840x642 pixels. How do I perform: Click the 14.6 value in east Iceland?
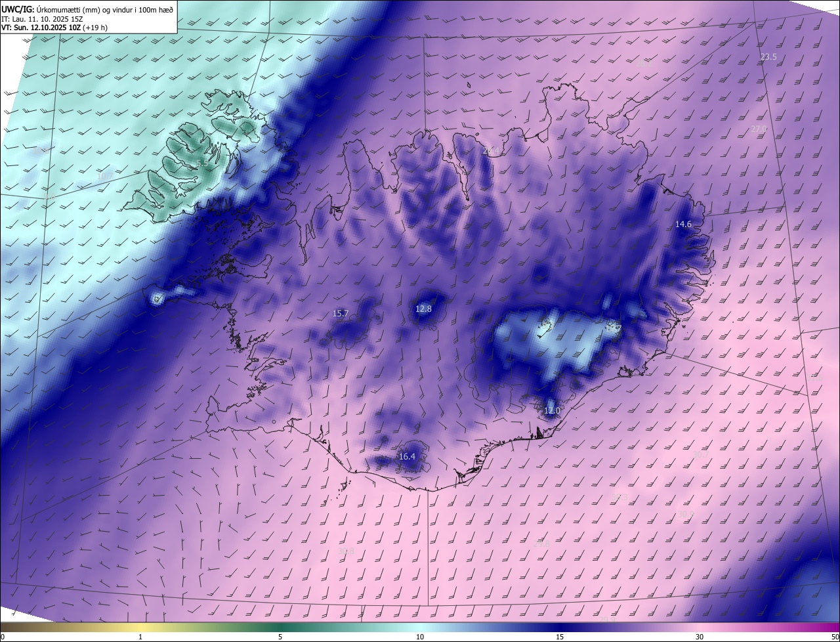pos(683,225)
